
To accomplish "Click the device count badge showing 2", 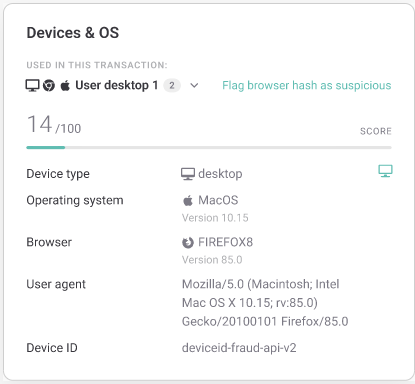I will 172,85.
